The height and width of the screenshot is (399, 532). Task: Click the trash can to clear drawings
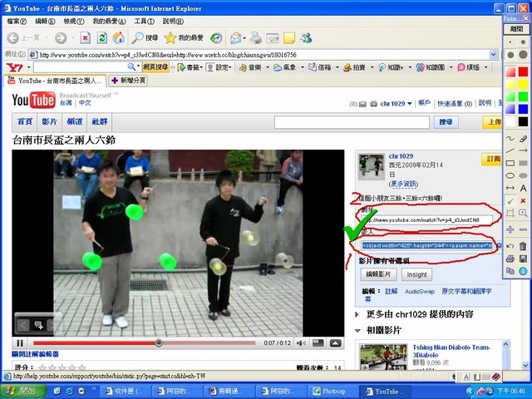tap(523, 246)
